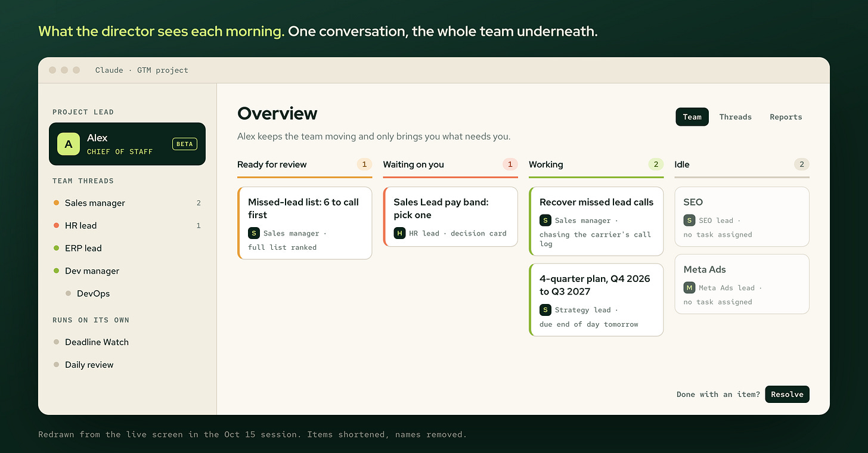This screenshot has height=453, width=868.
Task: Click the "CHIEF OF STAFF" label under Alex
Action: point(120,152)
